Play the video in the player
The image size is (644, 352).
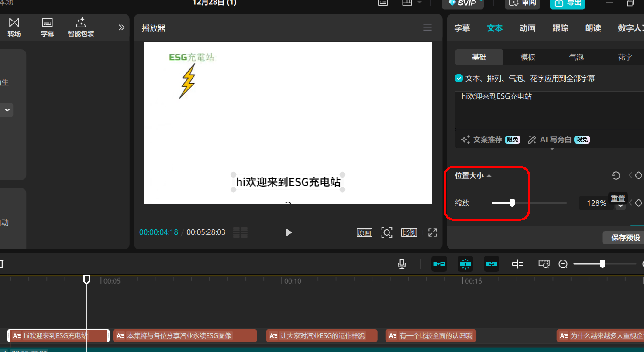pos(288,232)
